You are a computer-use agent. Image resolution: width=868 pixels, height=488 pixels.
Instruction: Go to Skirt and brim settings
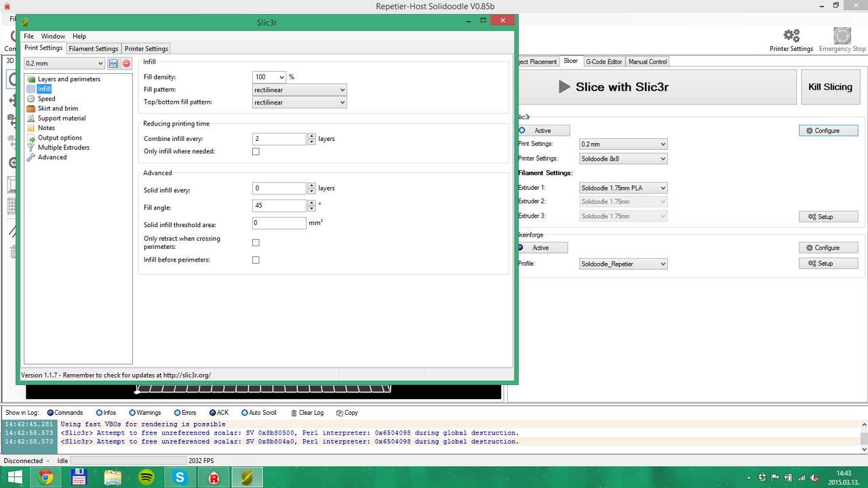coord(58,108)
